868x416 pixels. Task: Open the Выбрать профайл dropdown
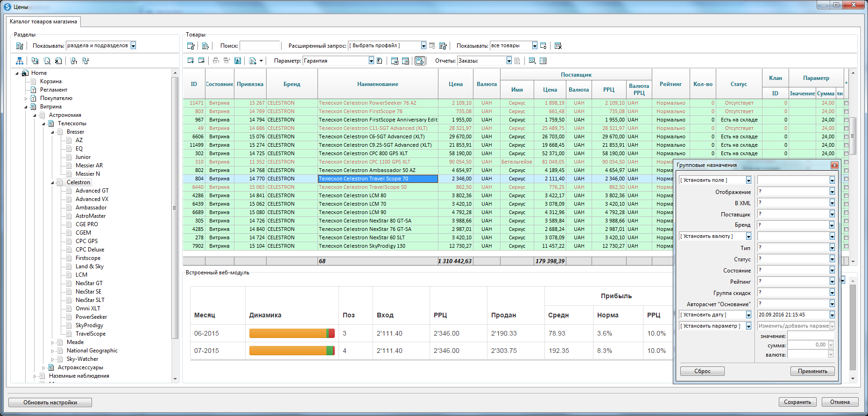[x=423, y=46]
